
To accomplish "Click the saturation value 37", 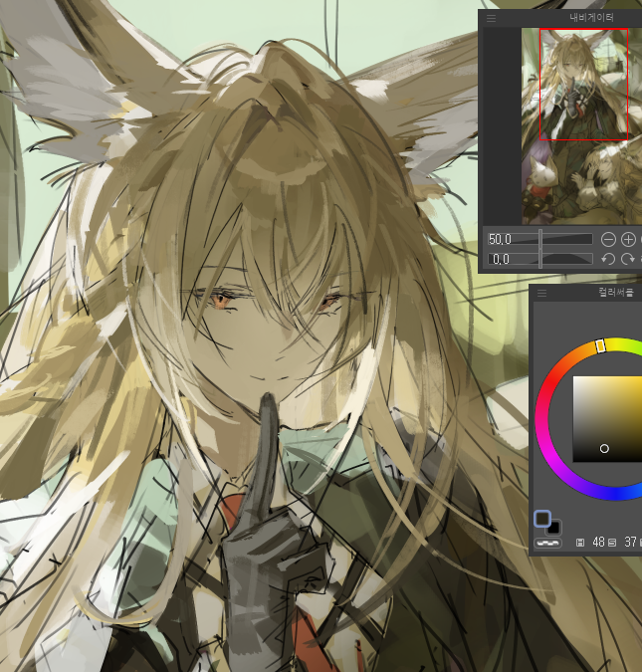I will pyautogui.click(x=630, y=543).
